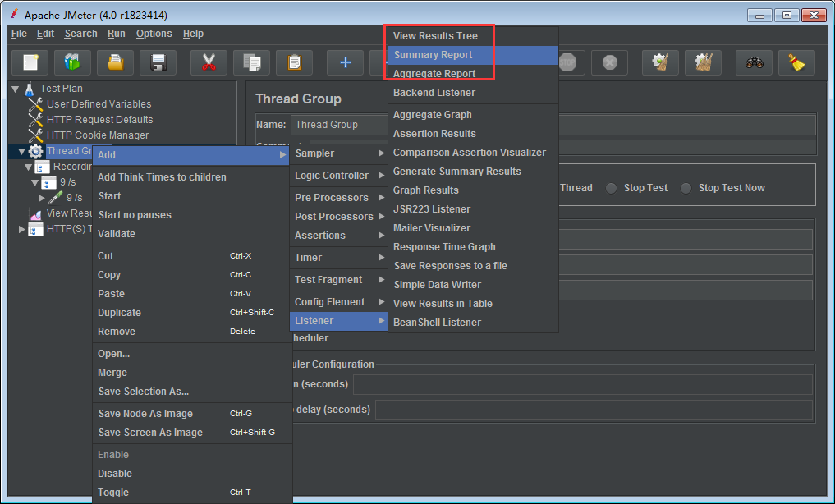Open the Test Fragment submenu
The width and height of the screenshot is (835, 504).
click(339, 280)
